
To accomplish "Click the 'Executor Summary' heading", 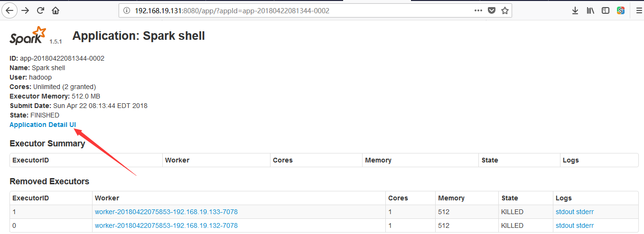I will [47, 144].
